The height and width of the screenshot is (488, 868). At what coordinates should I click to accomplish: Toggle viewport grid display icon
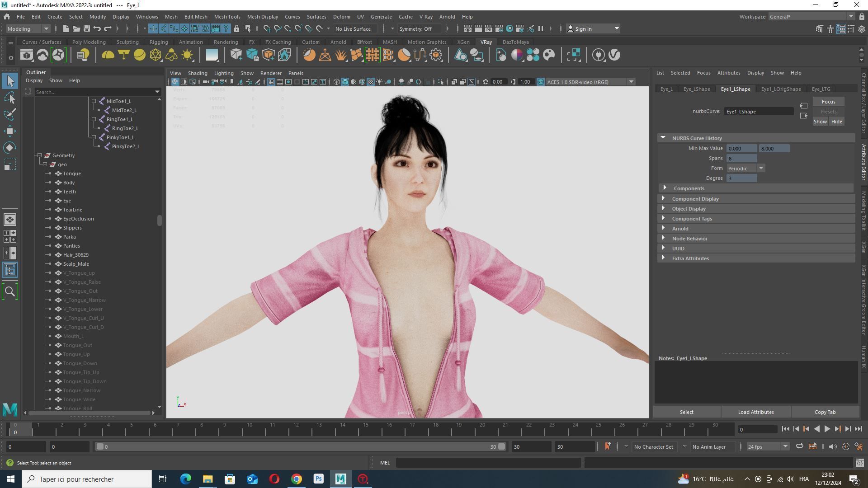(x=271, y=82)
